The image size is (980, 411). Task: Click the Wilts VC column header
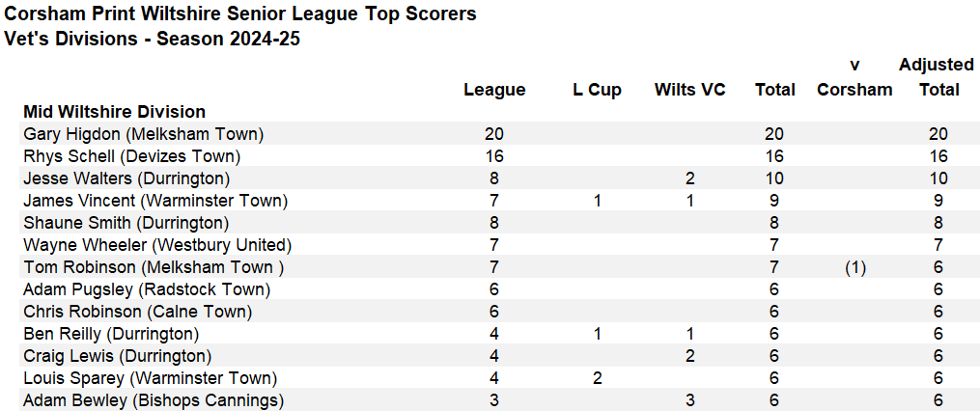click(690, 90)
